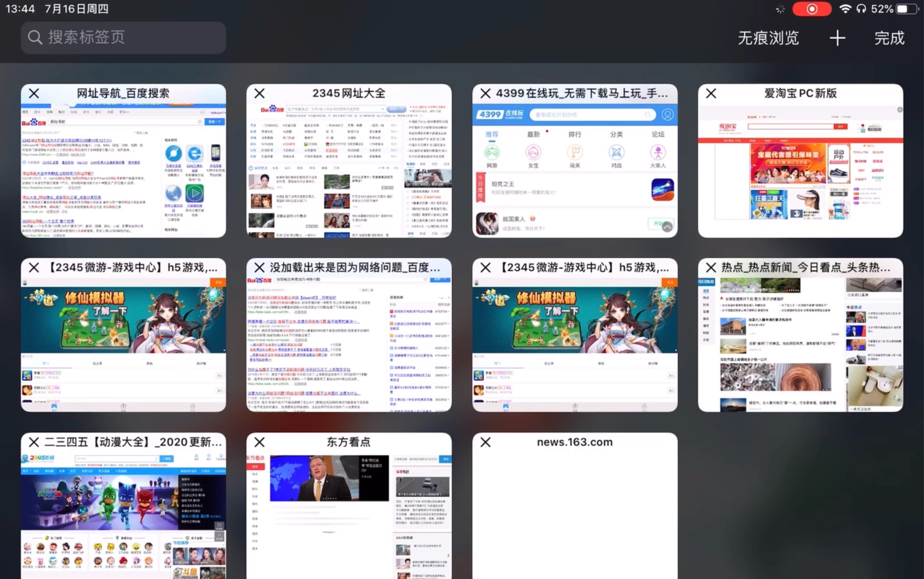Tap the screen recording indicator in the status bar
Image resolution: width=924 pixels, height=579 pixels.
tap(812, 9)
